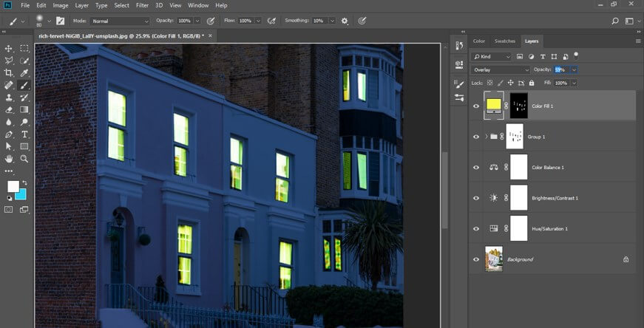Open the Properties panel icon
The width and height of the screenshot is (644, 328).
pyautogui.click(x=460, y=64)
